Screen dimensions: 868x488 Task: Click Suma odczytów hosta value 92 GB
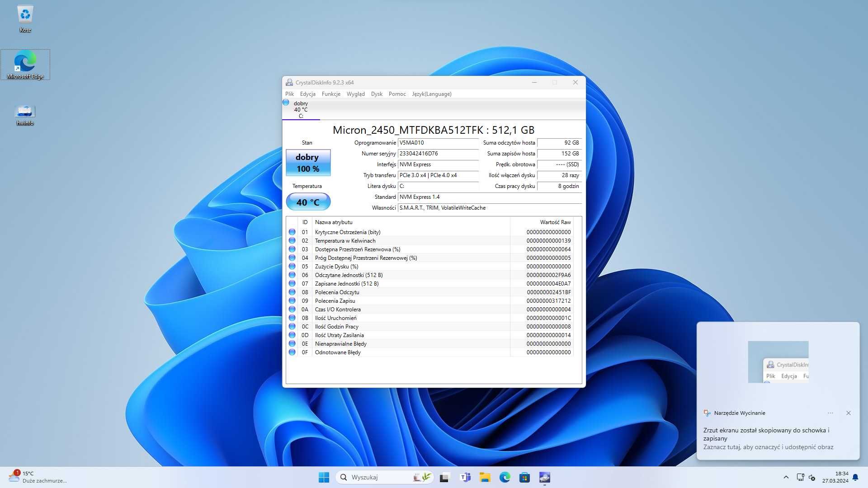pyautogui.click(x=559, y=143)
